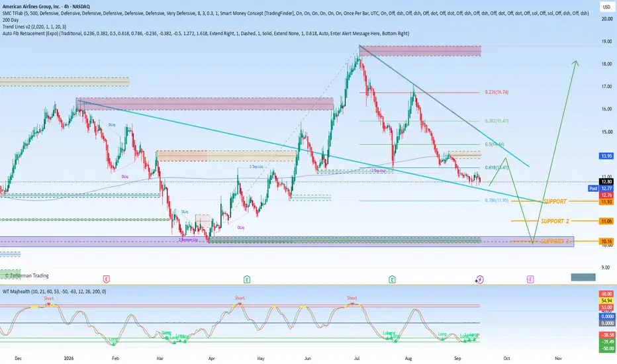Click the orange 11.93 price label

coord(606,202)
